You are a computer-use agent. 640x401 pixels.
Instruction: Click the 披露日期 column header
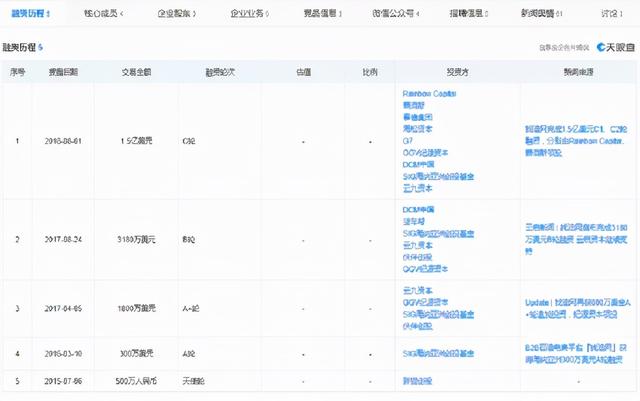pyautogui.click(x=62, y=72)
